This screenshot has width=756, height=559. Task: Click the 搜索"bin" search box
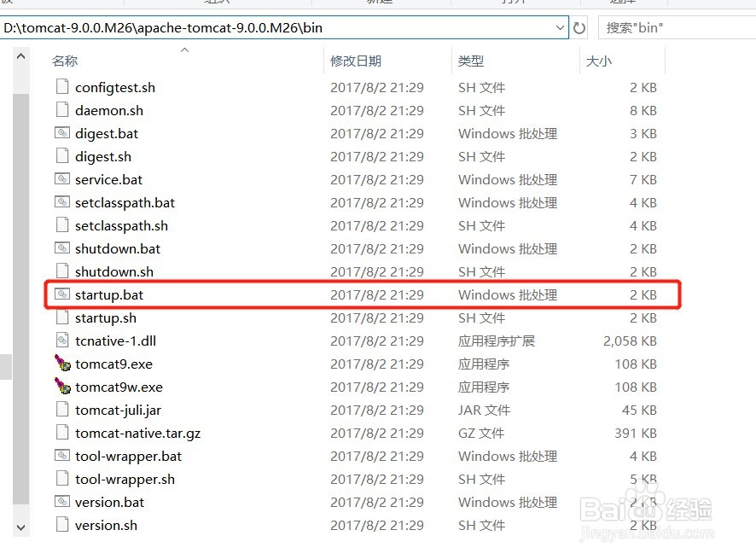677,27
